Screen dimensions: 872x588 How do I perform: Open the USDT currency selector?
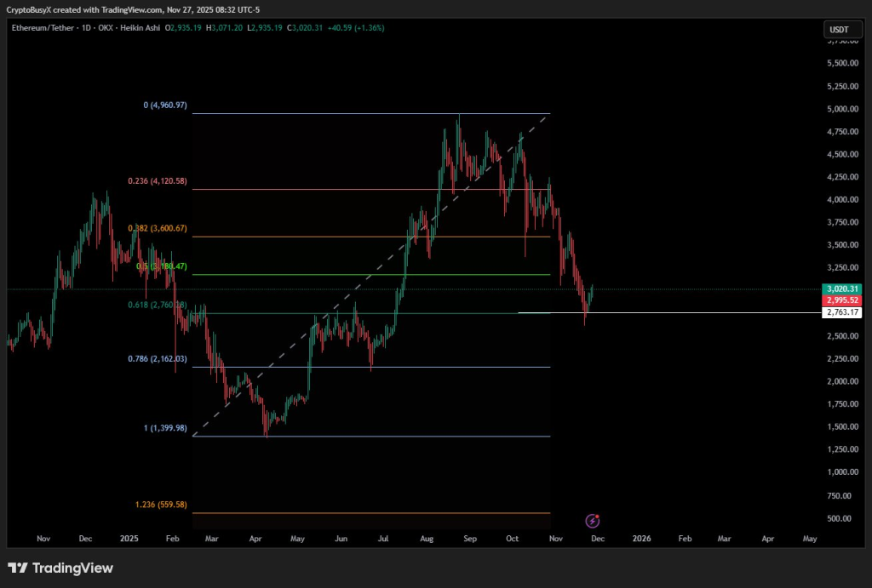pyautogui.click(x=841, y=28)
